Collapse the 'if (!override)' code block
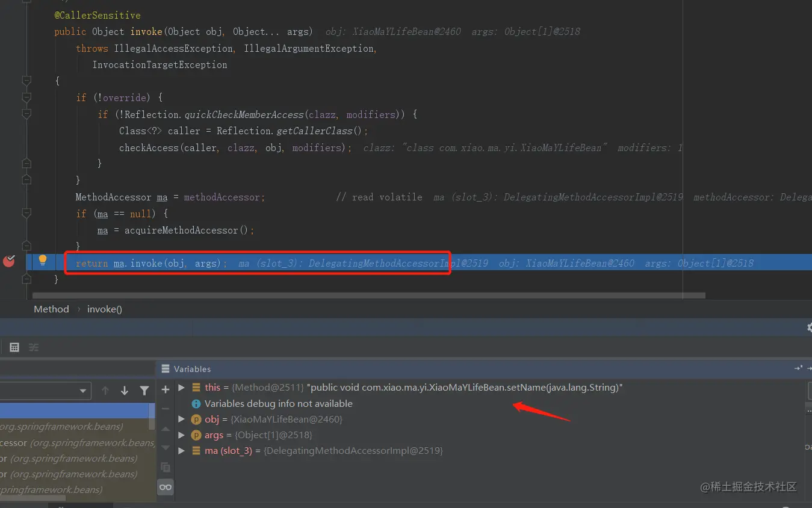Image resolution: width=812 pixels, height=508 pixels. click(26, 98)
